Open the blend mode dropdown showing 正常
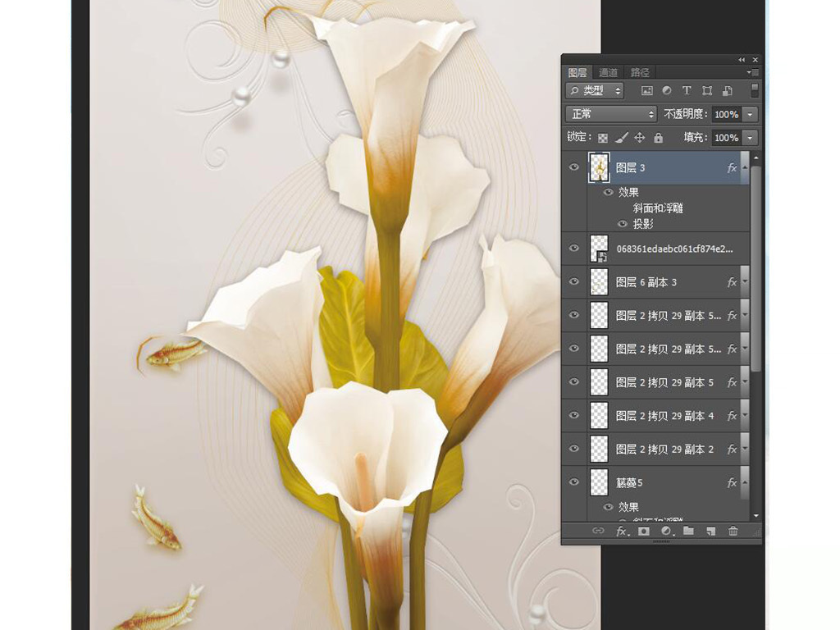This screenshot has height=630, width=840. pos(610,114)
